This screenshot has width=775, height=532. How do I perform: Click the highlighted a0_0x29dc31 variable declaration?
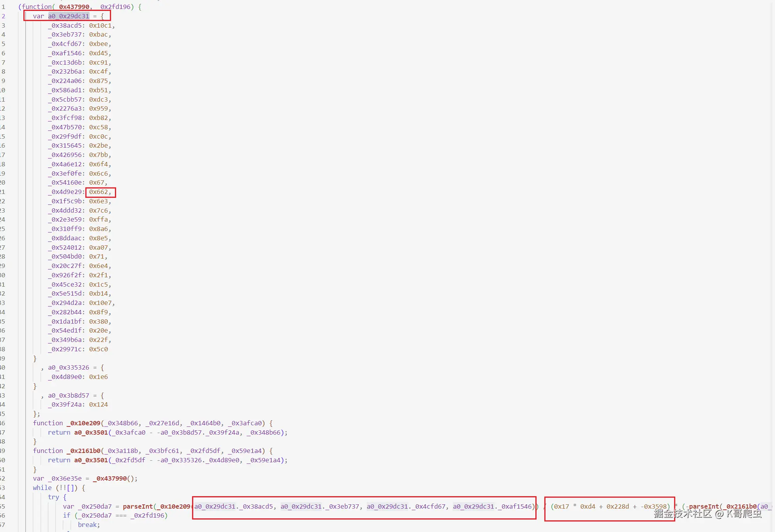point(69,16)
